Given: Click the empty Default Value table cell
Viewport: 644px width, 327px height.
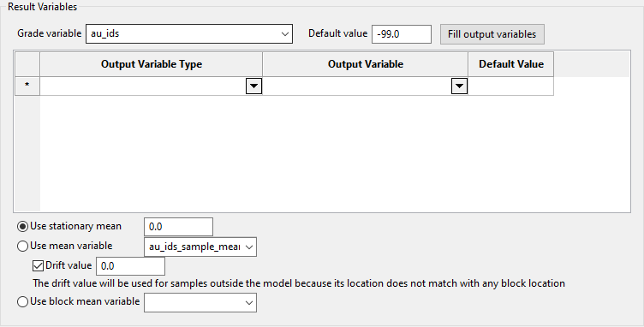Looking at the screenshot, I should [x=511, y=86].
